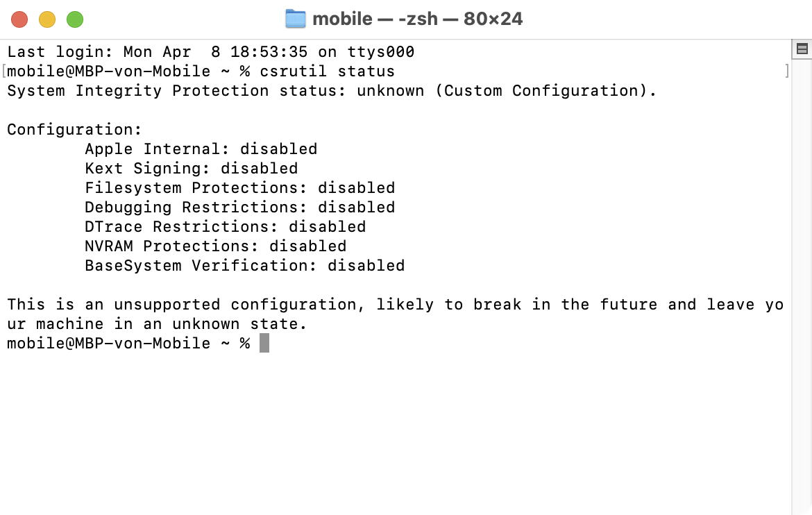The width and height of the screenshot is (812, 515).
Task: Click the "Filesystem Protections: disabled" line
Action: point(239,188)
